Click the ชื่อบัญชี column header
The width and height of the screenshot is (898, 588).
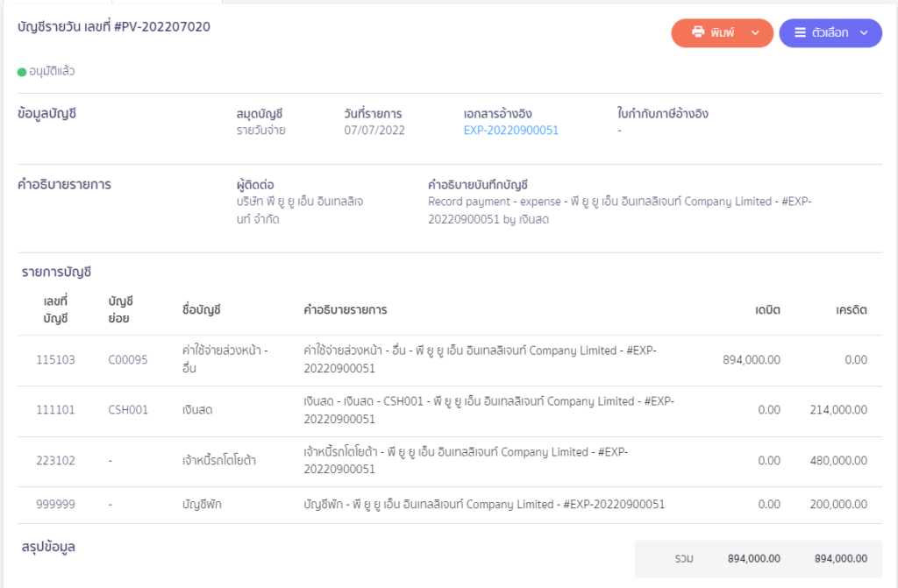(x=201, y=309)
